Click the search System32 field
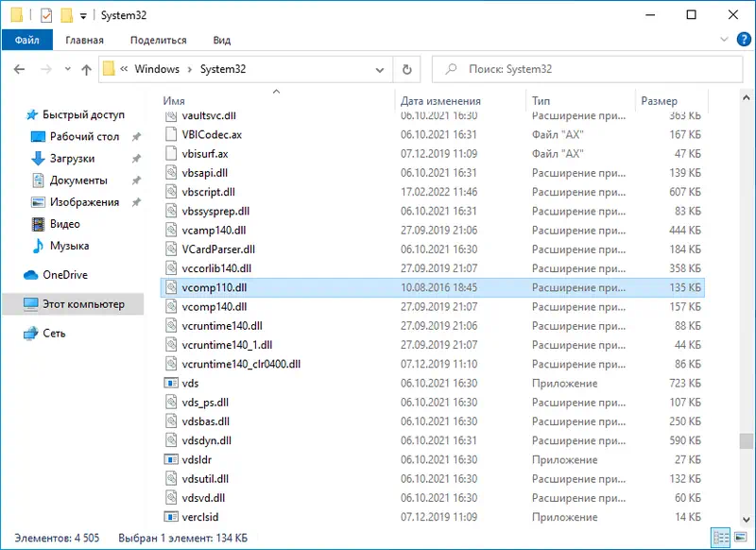 (x=587, y=69)
